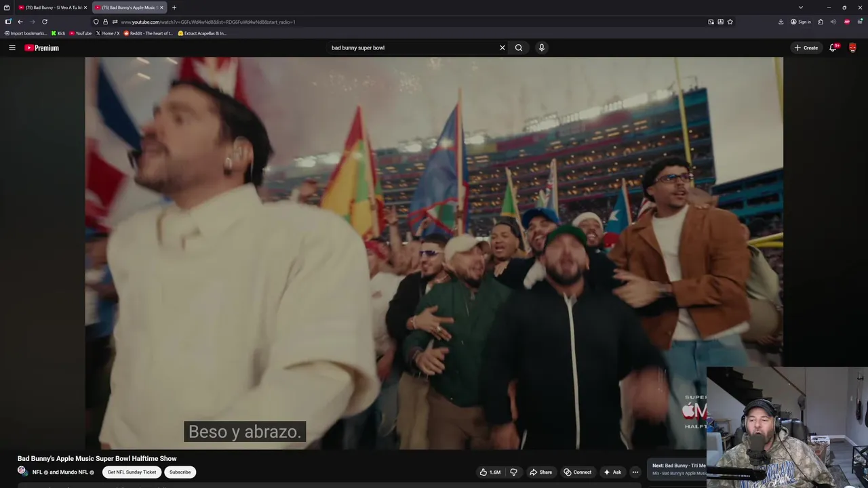Open the YouTube notifications bell
The width and height of the screenshot is (868, 488).
tap(833, 47)
